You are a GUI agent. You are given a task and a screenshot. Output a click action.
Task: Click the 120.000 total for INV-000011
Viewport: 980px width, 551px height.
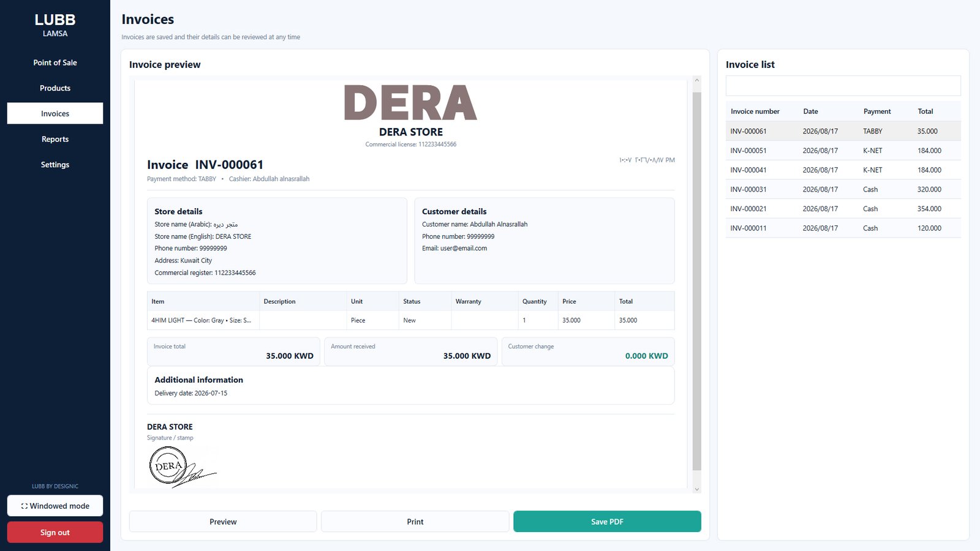(929, 228)
